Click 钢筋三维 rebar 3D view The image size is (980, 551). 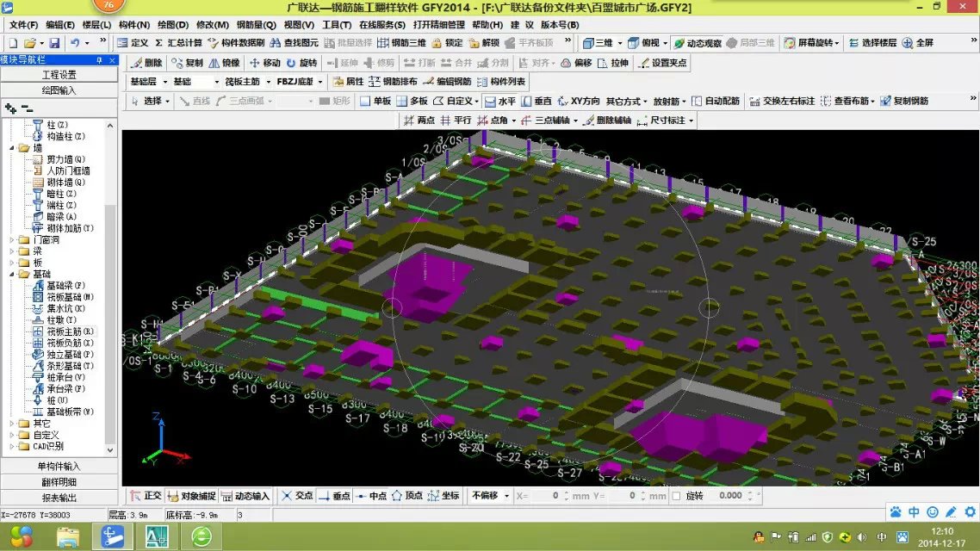[x=401, y=43]
